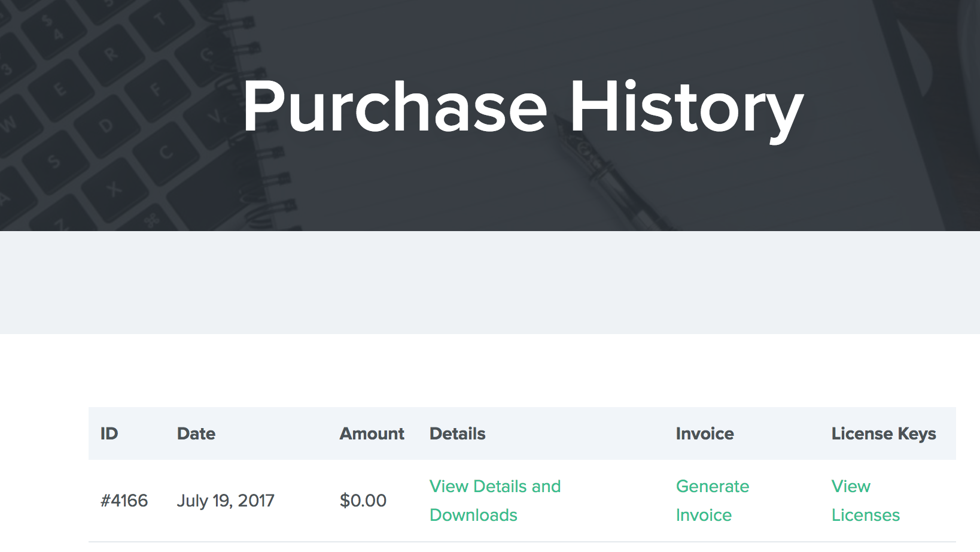This screenshot has width=980, height=552.
Task: Click the Generate Invoice link
Action: point(712,501)
